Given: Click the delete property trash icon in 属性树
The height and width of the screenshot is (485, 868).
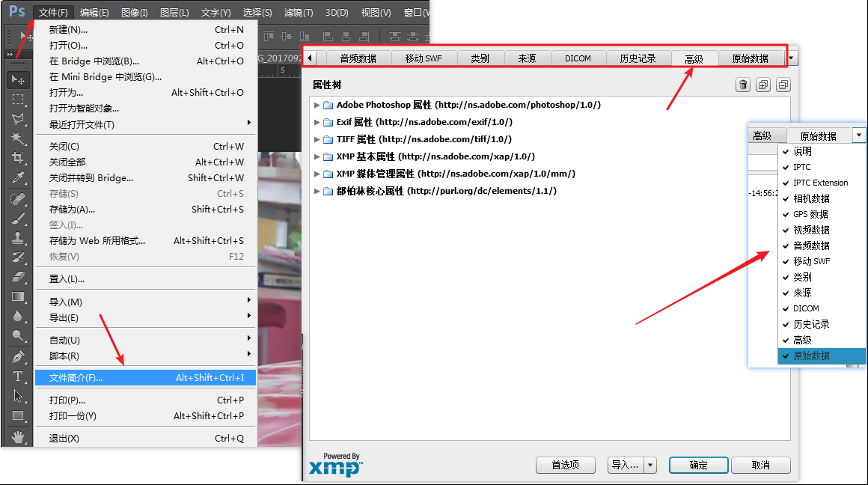Looking at the screenshot, I should [742, 85].
